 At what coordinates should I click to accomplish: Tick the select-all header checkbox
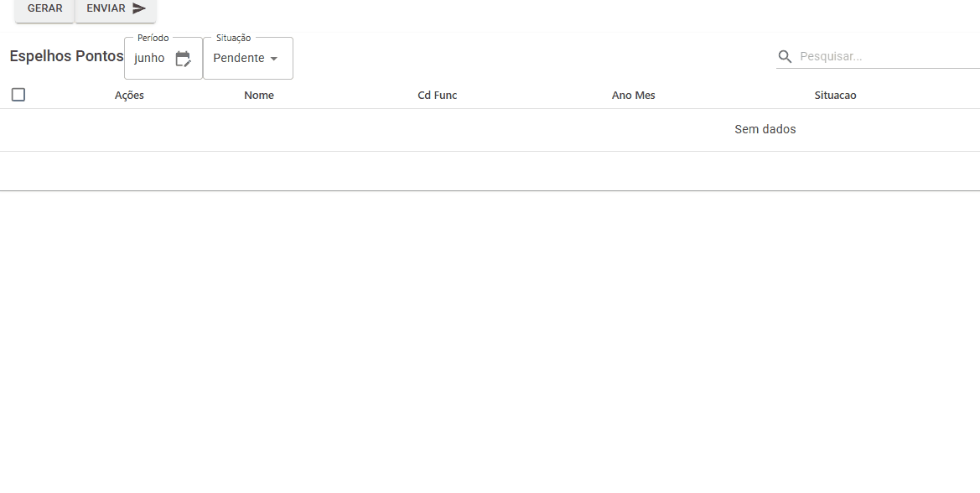pyautogui.click(x=18, y=95)
